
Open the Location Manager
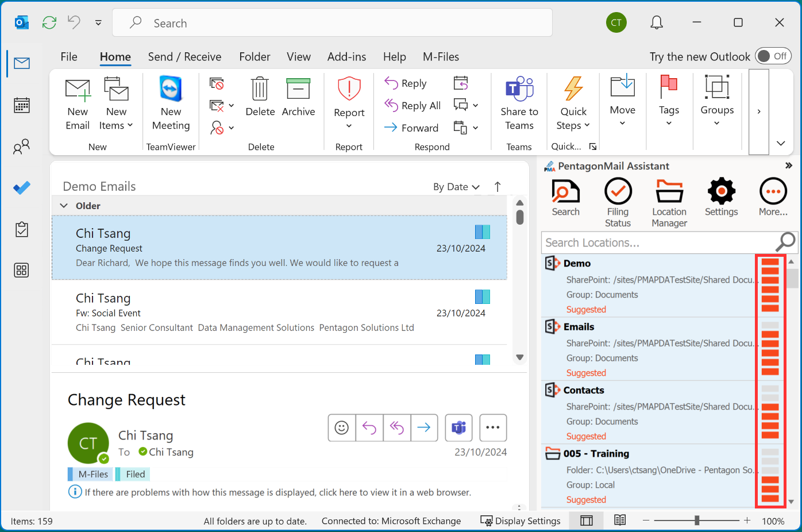[669, 192]
